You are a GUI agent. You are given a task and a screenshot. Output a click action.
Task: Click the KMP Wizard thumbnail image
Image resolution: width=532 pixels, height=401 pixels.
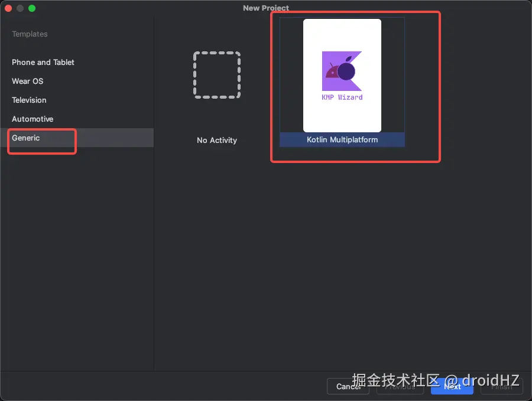(342, 76)
